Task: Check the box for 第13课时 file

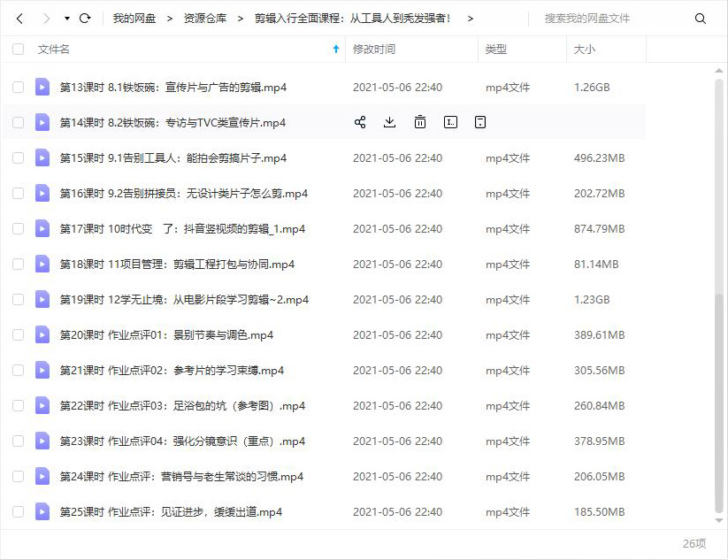Action: 18,87
